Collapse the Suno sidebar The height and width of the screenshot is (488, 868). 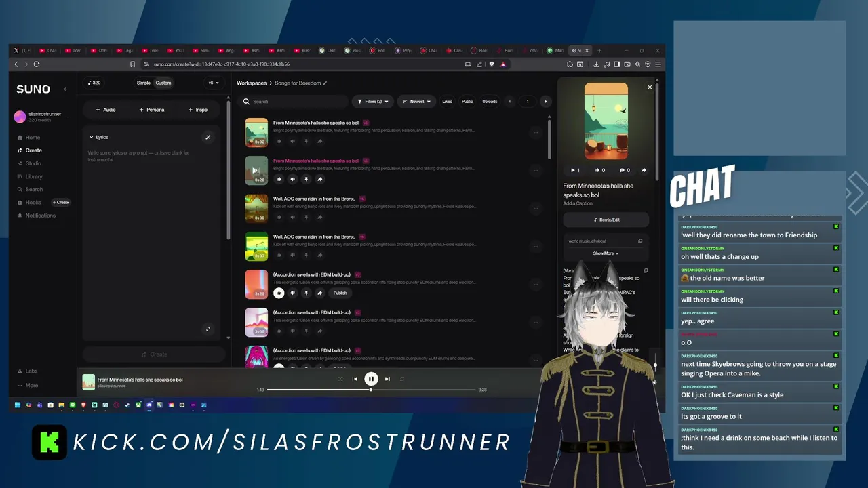tap(66, 89)
